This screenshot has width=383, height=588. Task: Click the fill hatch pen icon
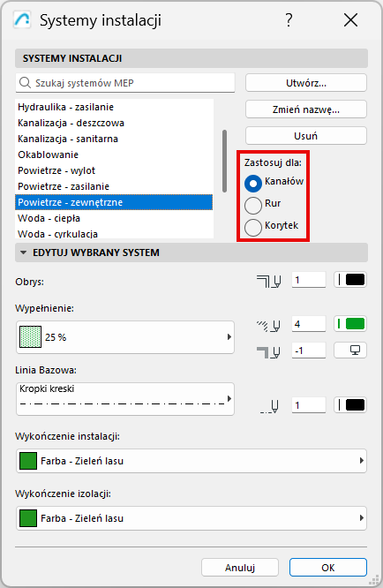[268, 326]
